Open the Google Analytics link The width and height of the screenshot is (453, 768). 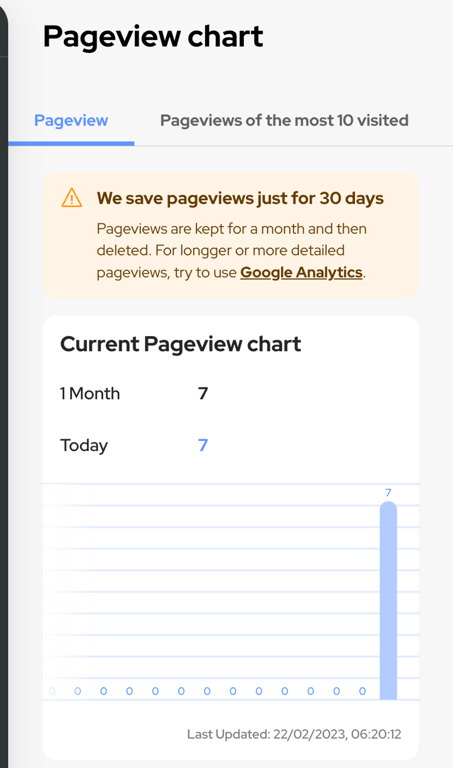[301, 272]
